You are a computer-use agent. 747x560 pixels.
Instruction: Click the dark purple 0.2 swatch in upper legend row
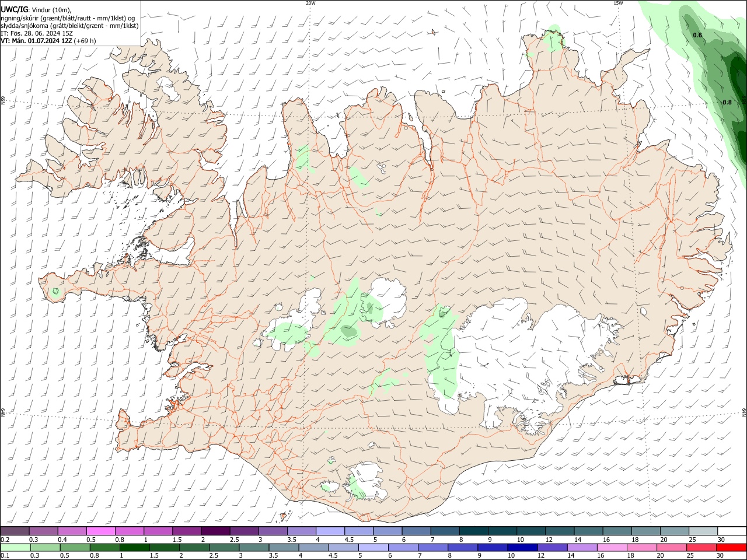[15, 531]
